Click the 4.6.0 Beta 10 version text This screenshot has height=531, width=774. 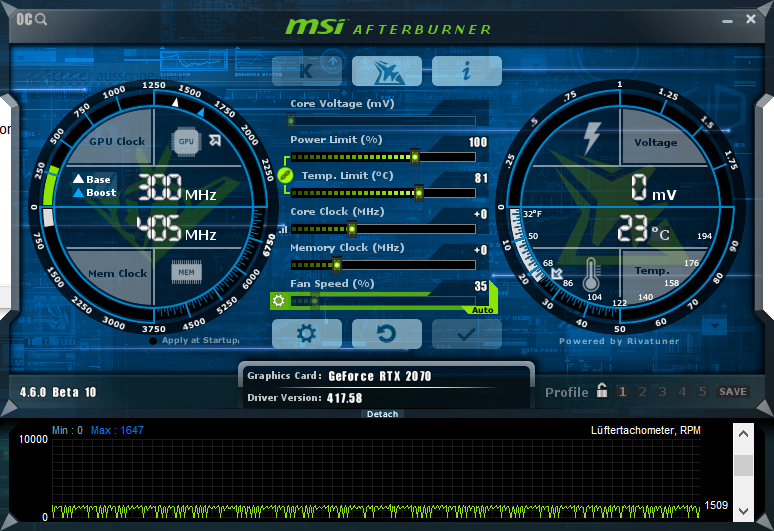58,392
